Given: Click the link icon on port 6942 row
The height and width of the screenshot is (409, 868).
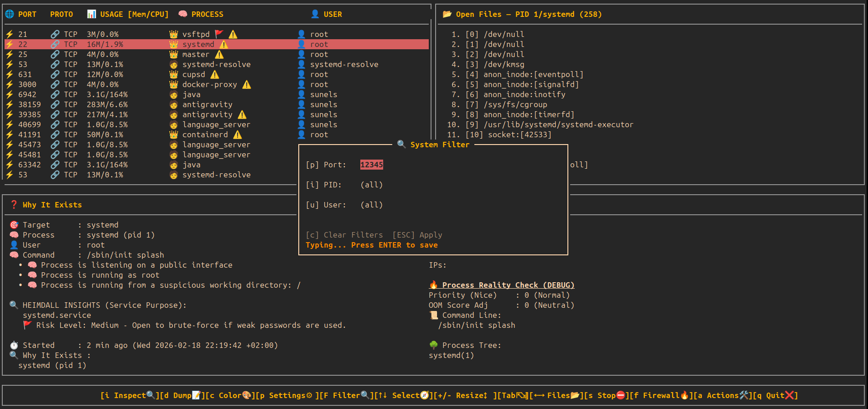Looking at the screenshot, I should (x=55, y=94).
